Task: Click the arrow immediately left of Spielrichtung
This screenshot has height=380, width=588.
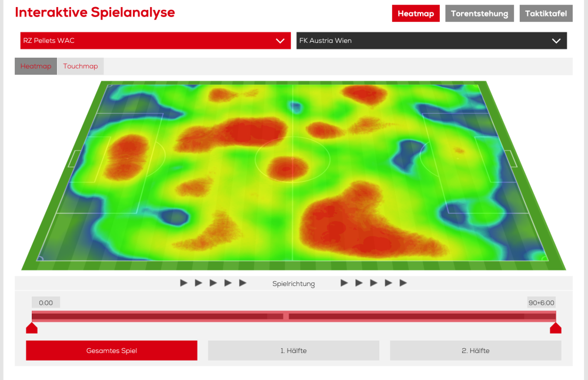Action: tap(243, 283)
